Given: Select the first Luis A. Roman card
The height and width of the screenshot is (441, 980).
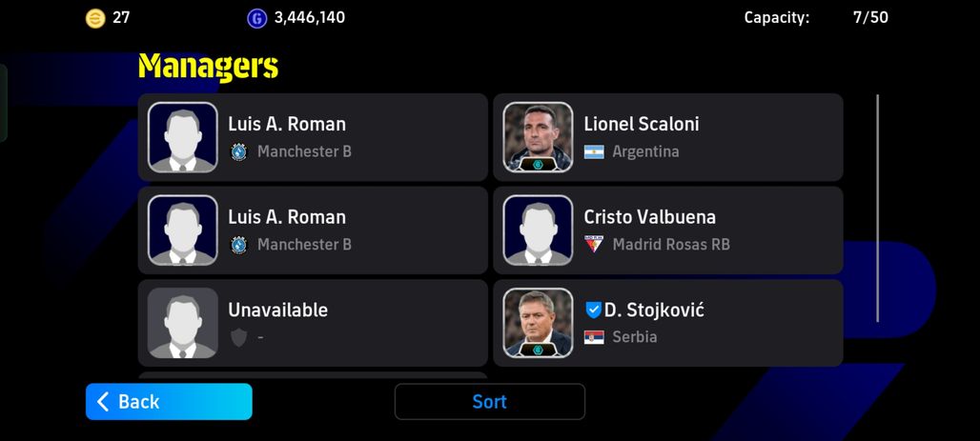Looking at the screenshot, I should coord(313,137).
